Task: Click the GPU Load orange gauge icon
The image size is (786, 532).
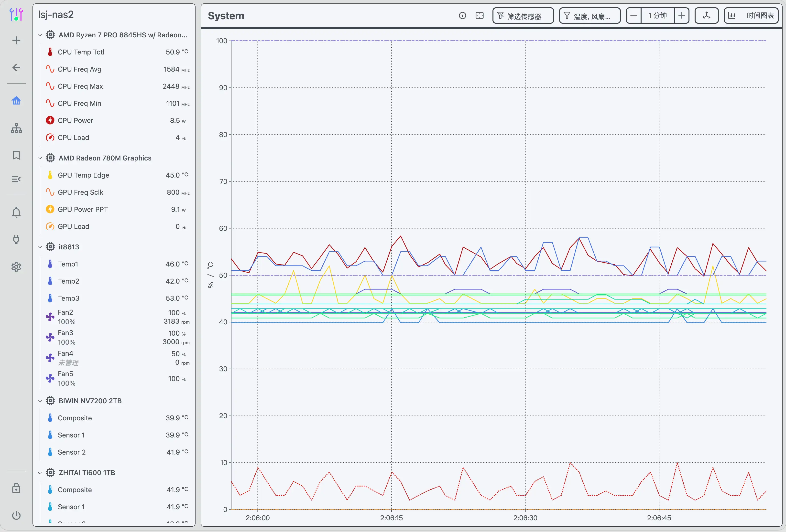Action: pyautogui.click(x=50, y=226)
